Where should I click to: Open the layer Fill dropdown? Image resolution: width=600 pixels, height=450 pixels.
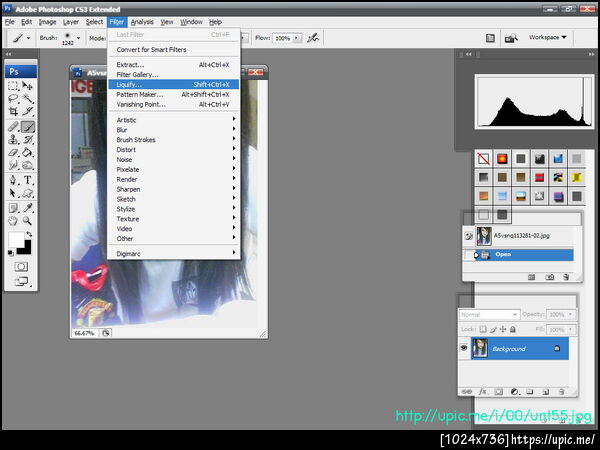[x=571, y=329]
